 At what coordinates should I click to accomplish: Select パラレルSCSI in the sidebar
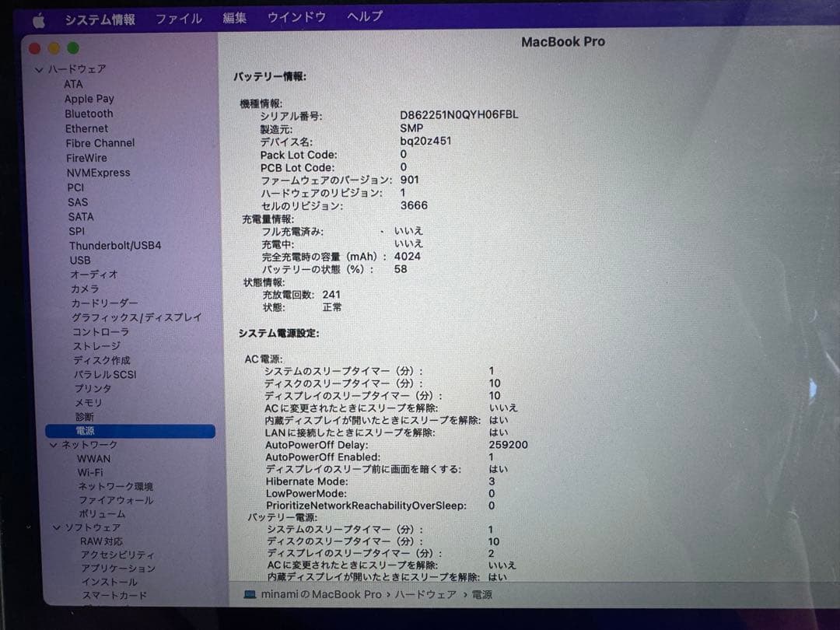pos(105,374)
